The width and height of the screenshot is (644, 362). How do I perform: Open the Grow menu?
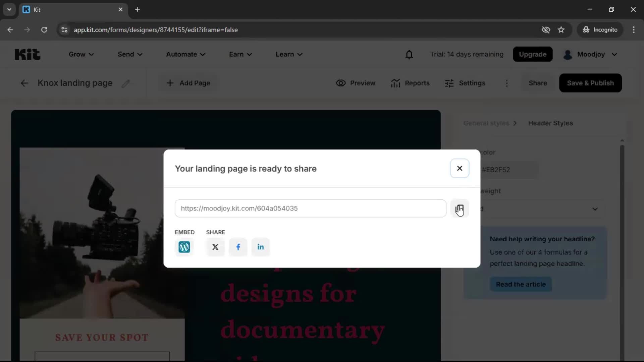click(80, 54)
